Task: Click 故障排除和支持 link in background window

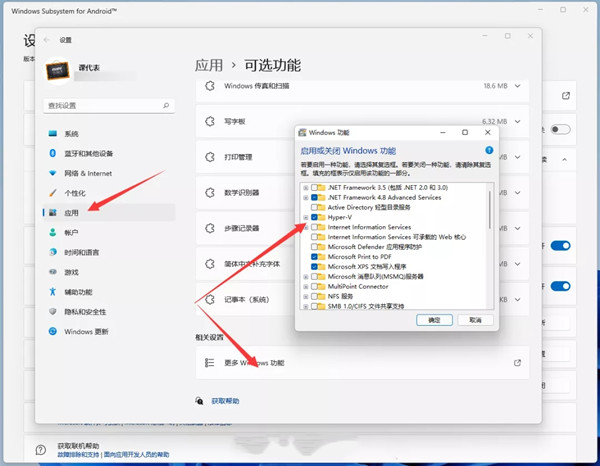Action: coord(78,455)
